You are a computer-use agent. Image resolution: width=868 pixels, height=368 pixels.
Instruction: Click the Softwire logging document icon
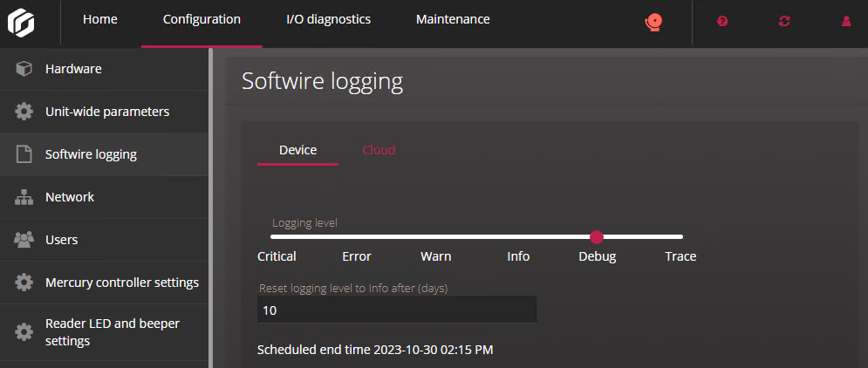24,154
